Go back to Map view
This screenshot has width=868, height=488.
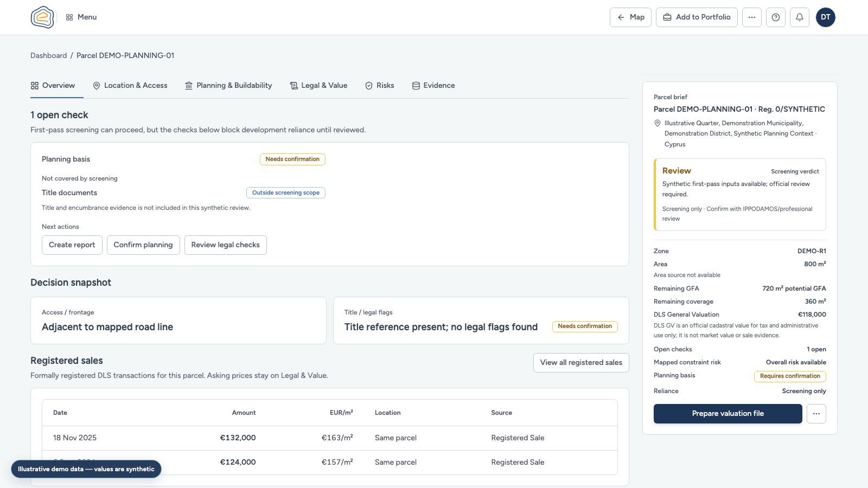[630, 17]
